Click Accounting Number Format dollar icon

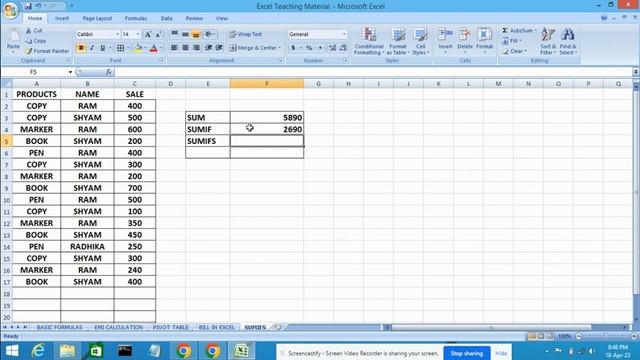[x=293, y=48]
